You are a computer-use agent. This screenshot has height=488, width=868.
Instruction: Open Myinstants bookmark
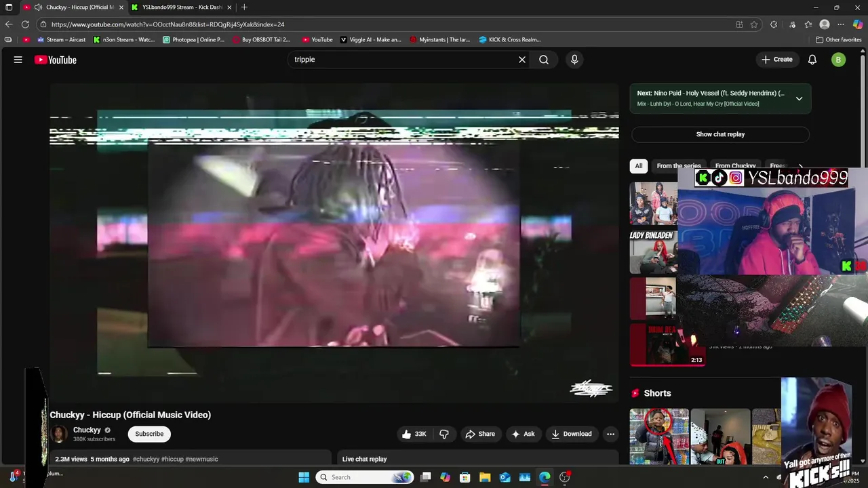439,39
